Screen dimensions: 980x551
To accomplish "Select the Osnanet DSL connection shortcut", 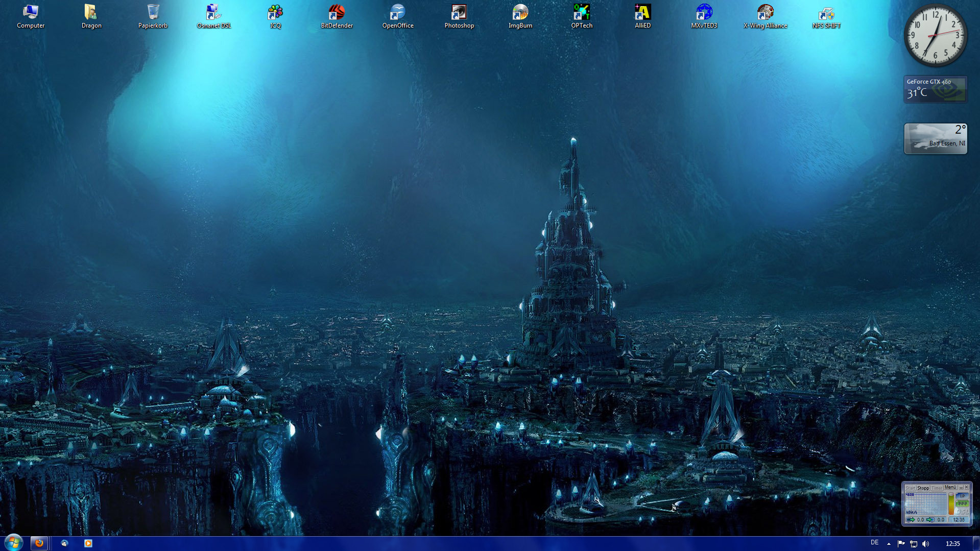I will point(213,16).
